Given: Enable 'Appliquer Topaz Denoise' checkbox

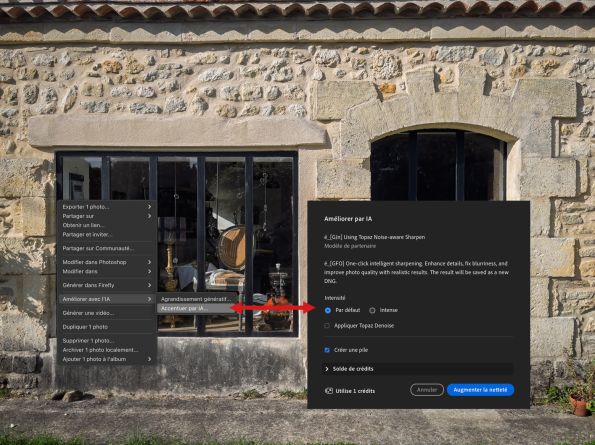Looking at the screenshot, I should (x=327, y=326).
